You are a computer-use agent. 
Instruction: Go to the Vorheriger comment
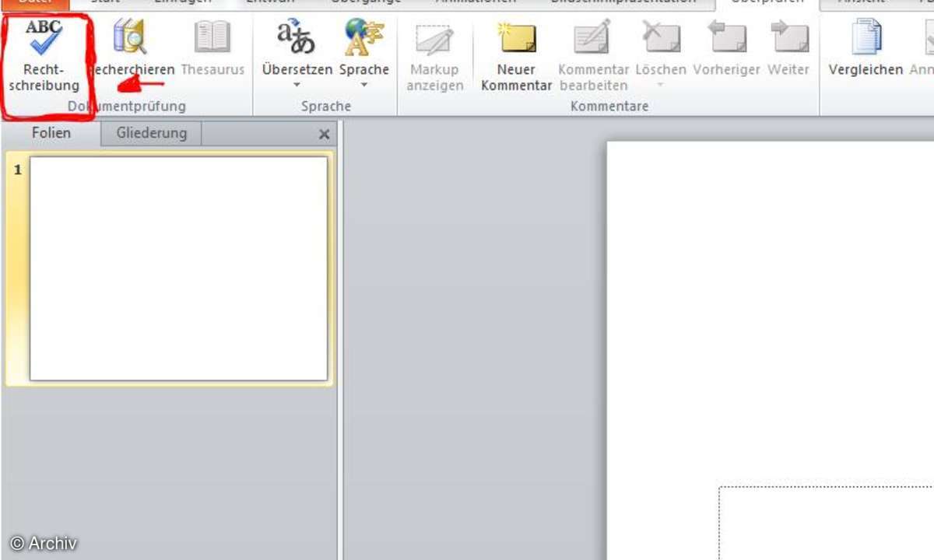726,48
